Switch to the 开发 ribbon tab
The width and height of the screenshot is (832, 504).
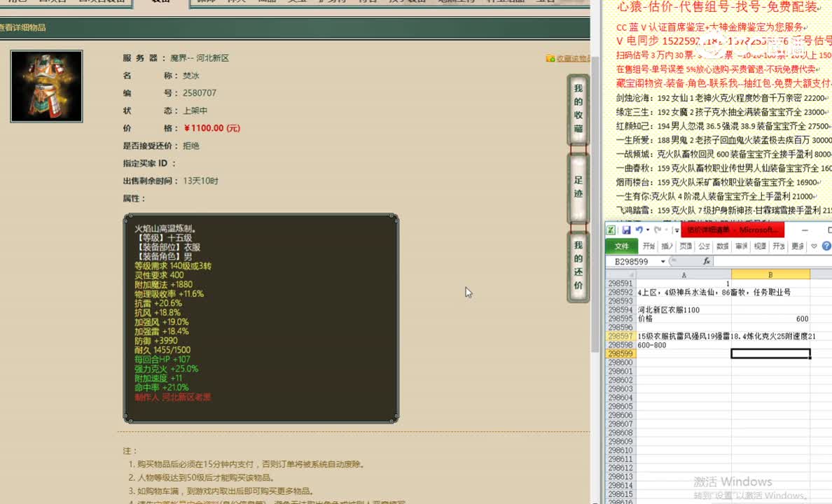[x=778, y=246]
